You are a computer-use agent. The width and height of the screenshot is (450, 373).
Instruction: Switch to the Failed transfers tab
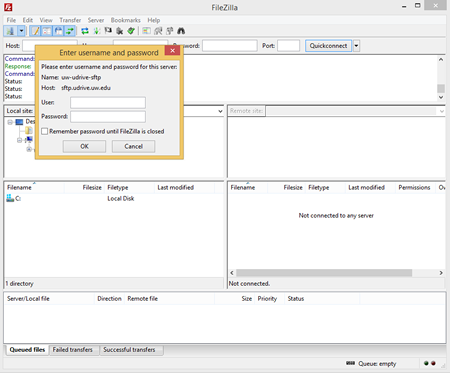click(73, 350)
